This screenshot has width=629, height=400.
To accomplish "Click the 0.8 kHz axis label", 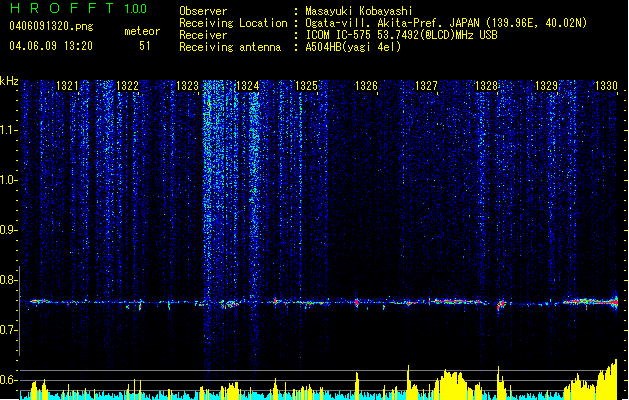I will pos(9,280).
